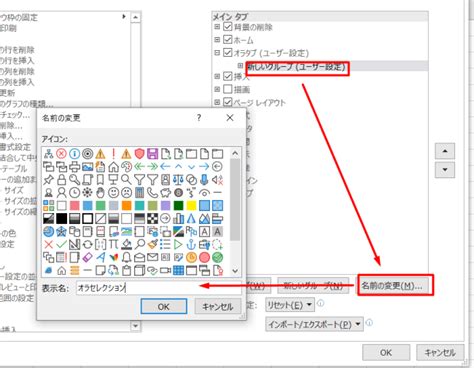Viewport: 474px width, 368px height.
Task: Move item up with the up-arrow button
Action: [445, 151]
